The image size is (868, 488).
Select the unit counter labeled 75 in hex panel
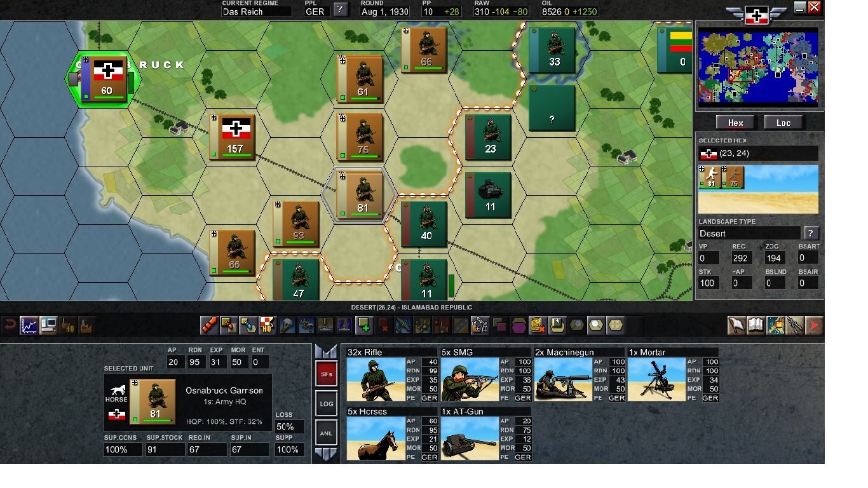pyautogui.click(x=733, y=178)
